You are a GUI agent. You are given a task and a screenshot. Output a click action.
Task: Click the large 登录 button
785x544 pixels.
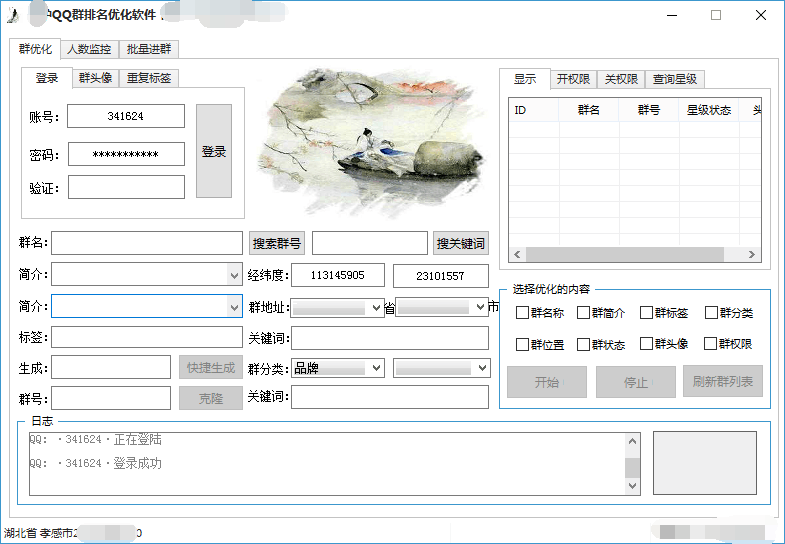tap(214, 151)
